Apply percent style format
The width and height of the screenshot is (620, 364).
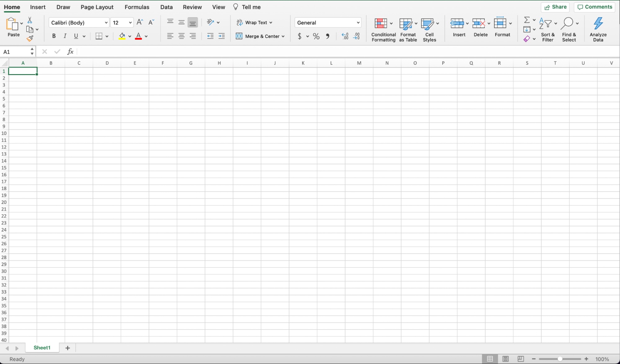click(316, 36)
